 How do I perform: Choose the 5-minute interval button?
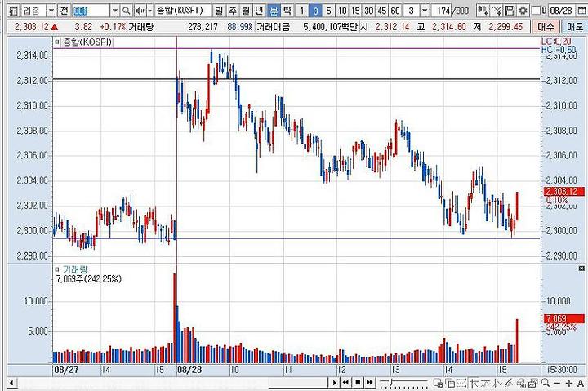click(x=328, y=11)
